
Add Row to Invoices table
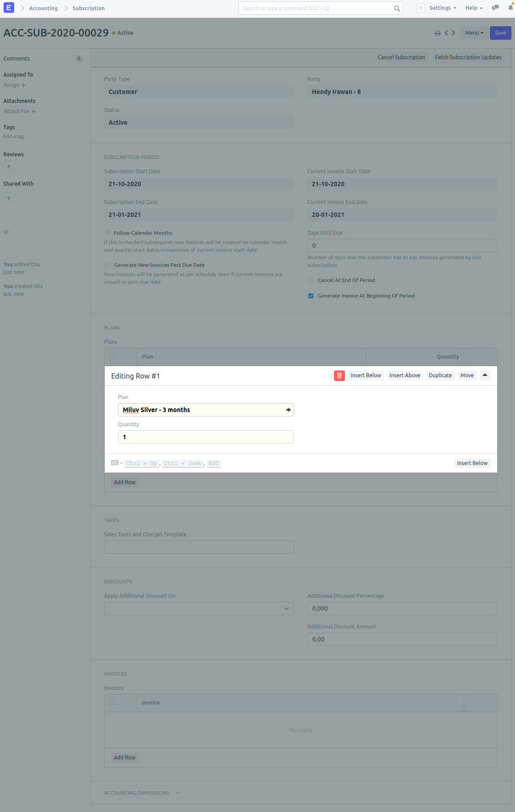click(x=124, y=758)
